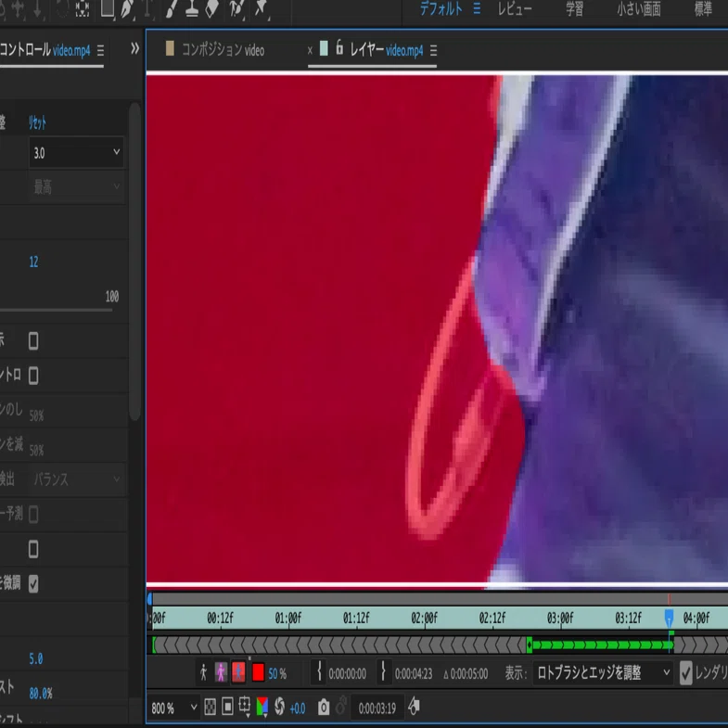Set in point with left bracket icon
Viewport: 728px width, 728px height.
pos(319,671)
